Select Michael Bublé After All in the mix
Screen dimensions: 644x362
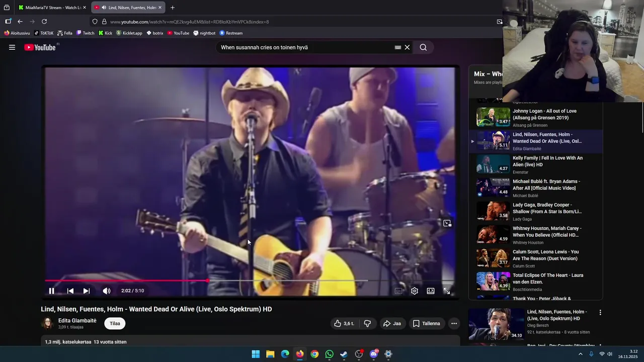pyautogui.click(x=535, y=188)
